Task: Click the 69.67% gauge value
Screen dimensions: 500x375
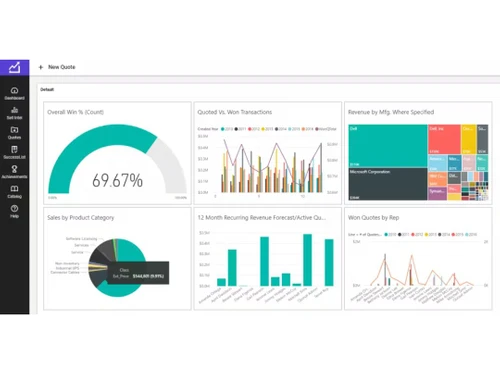Action: (x=117, y=180)
